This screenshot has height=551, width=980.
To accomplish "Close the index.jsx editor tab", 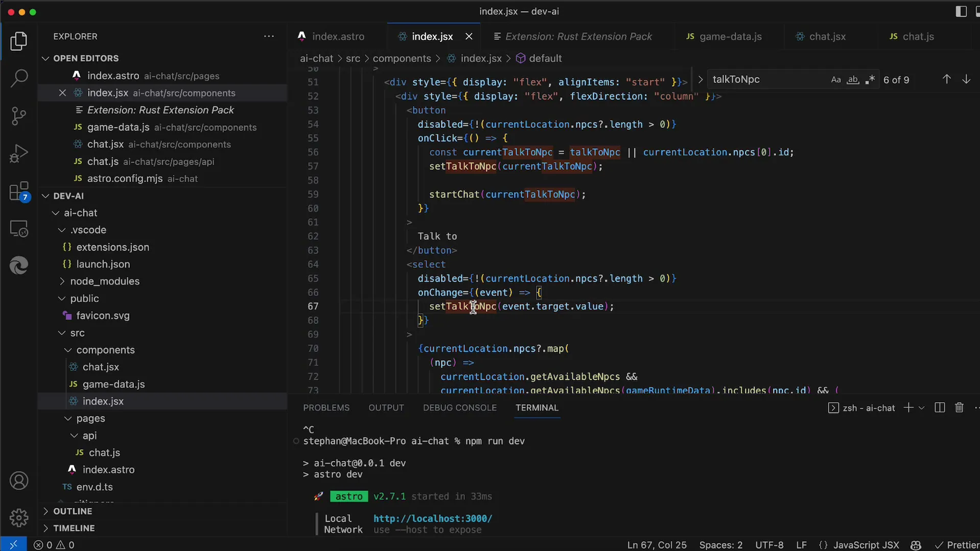I will 469,36.
